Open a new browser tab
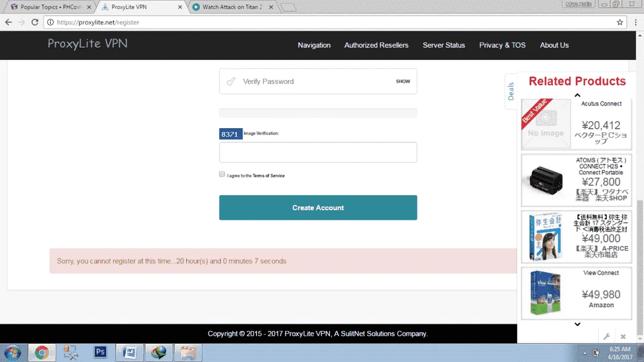Image resolution: width=644 pixels, height=362 pixels. point(288,8)
